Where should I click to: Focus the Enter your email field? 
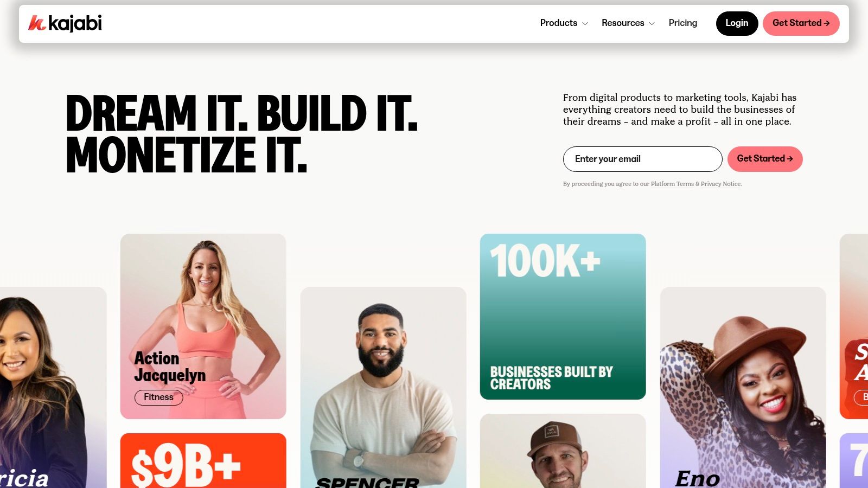pos(642,159)
